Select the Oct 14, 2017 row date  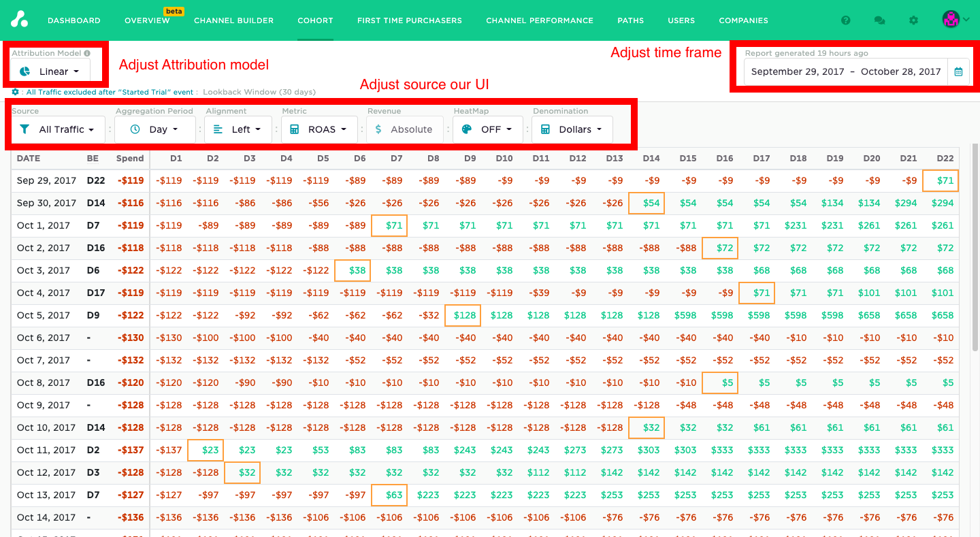(x=46, y=517)
